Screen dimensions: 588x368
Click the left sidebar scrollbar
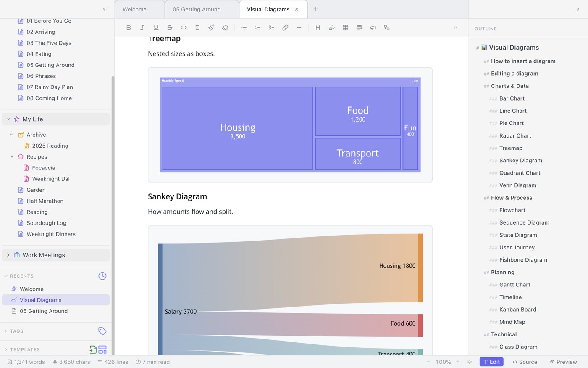coord(113,214)
